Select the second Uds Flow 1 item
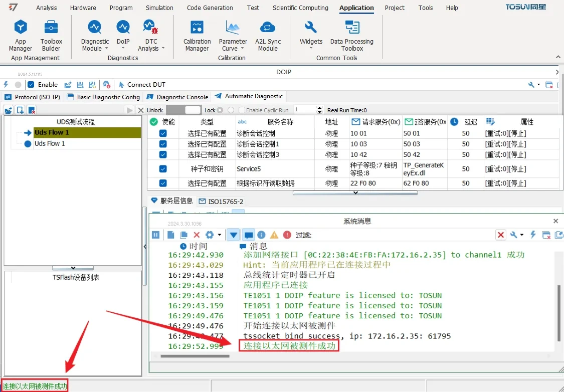This screenshot has width=564, height=392. pyautogui.click(x=49, y=144)
